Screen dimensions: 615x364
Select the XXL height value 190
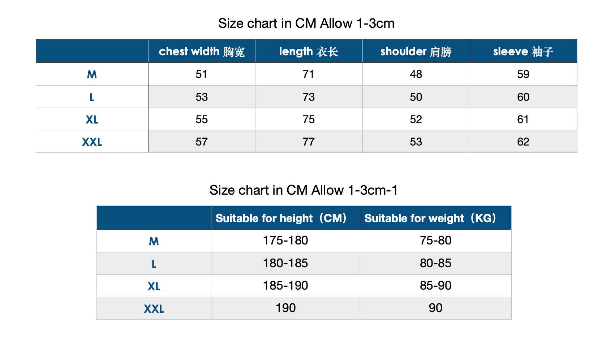click(x=285, y=308)
